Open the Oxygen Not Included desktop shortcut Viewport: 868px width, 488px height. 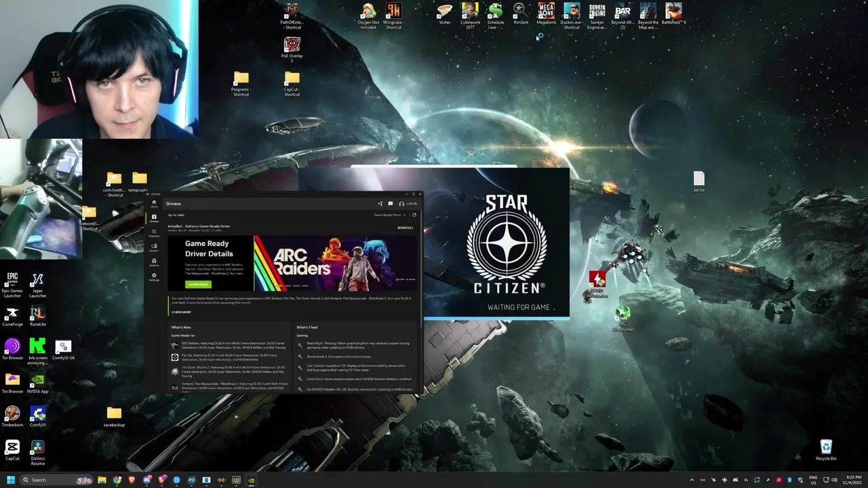pyautogui.click(x=368, y=16)
